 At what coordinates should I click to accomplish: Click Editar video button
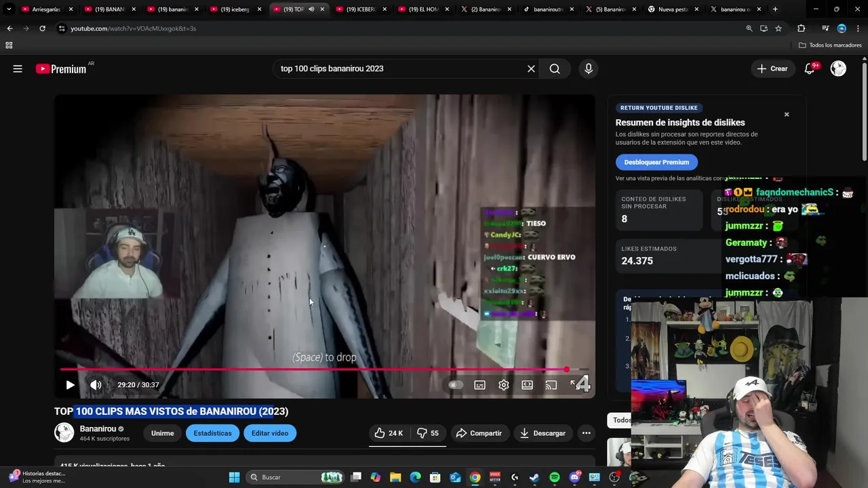pos(270,433)
